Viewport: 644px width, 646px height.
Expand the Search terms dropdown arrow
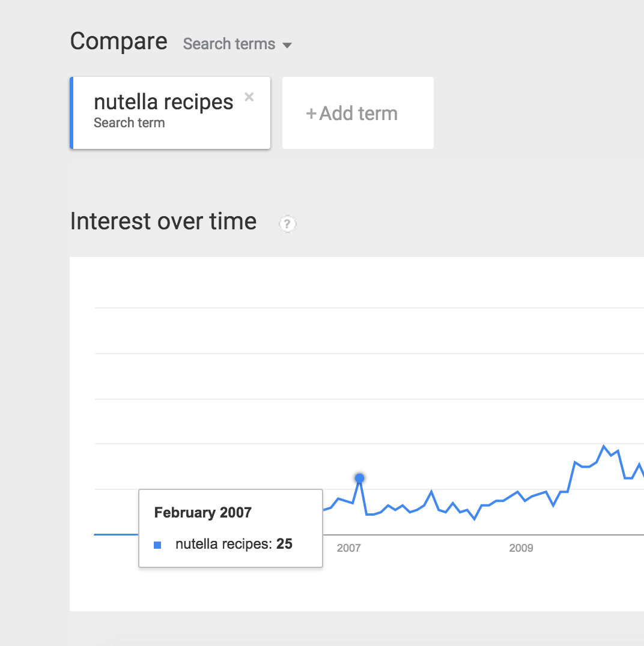pyautogui.click(x=287, y=45)
